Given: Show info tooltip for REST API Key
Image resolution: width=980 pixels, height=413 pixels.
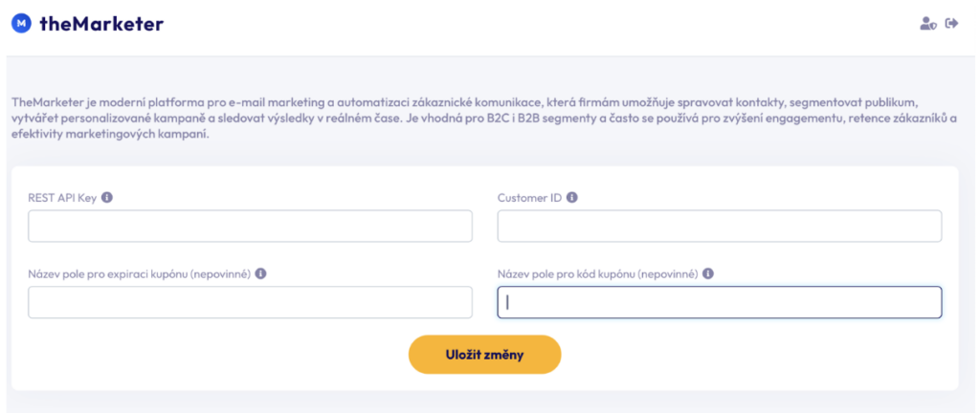Looking at the screenshot, I should click(x=107, y=198).
